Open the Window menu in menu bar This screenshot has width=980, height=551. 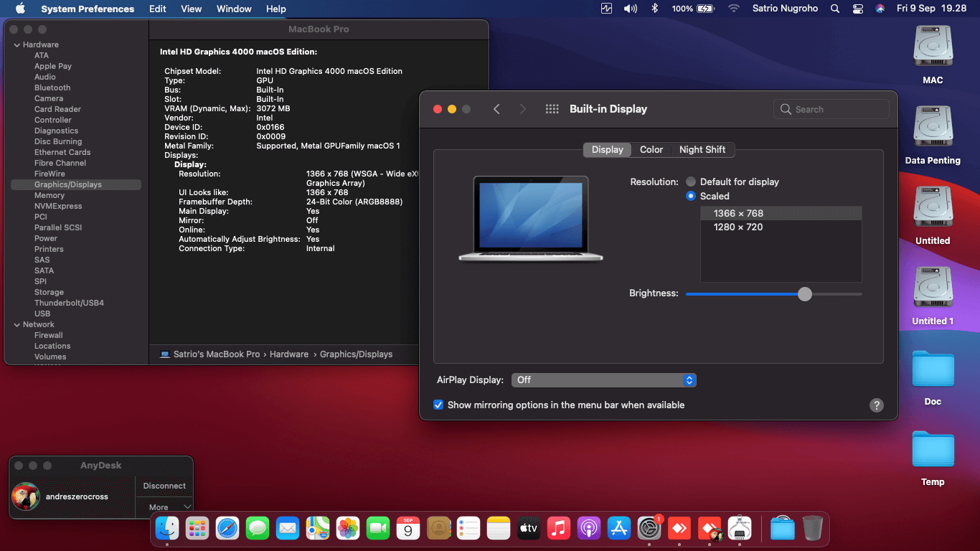pyautogui.click(x=234, y=9)
